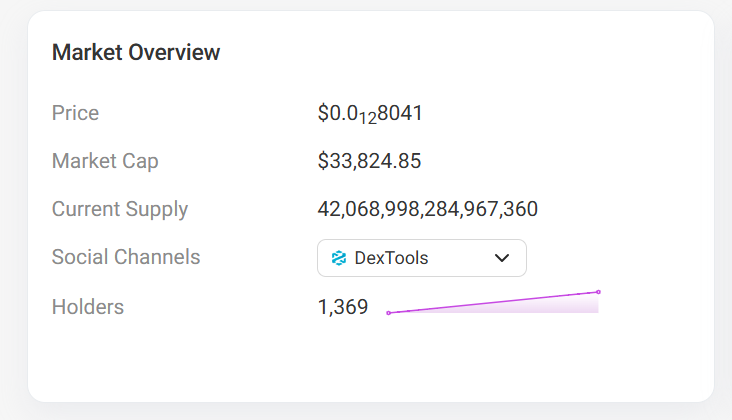Click the Market Overview heading
Screen dimensions: 732x420
click(x=136, y=52)
